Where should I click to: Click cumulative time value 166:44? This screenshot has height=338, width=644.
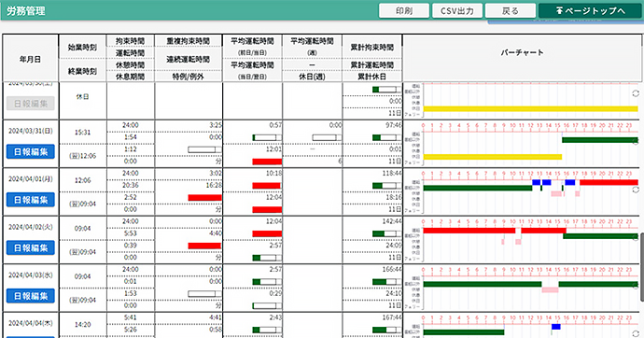392,269
